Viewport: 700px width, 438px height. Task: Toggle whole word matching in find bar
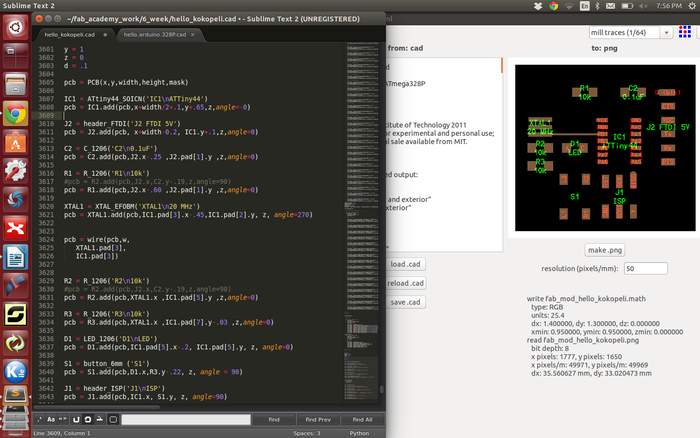(x=62, y=419)
